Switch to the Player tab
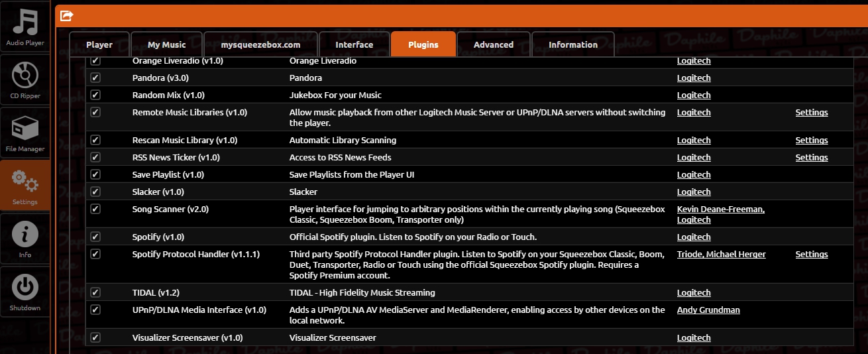The image size is (868, 354). (99, 44)
